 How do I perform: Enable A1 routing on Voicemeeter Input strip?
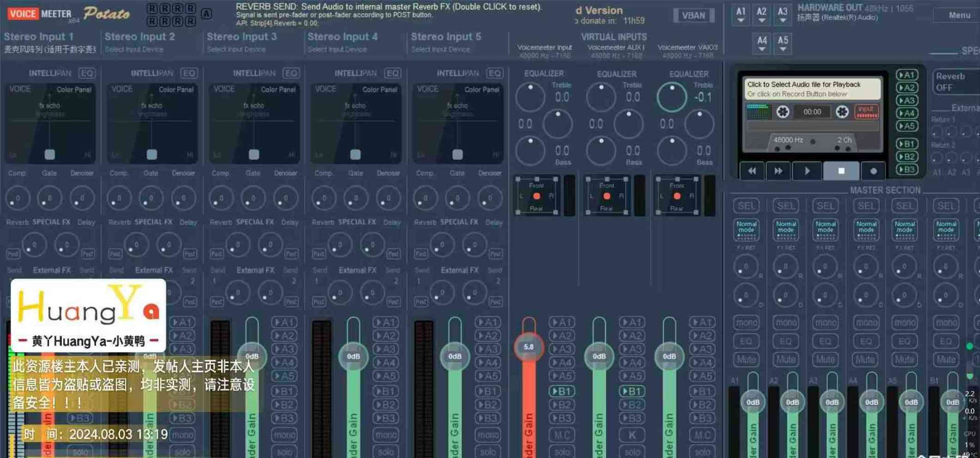562,322
